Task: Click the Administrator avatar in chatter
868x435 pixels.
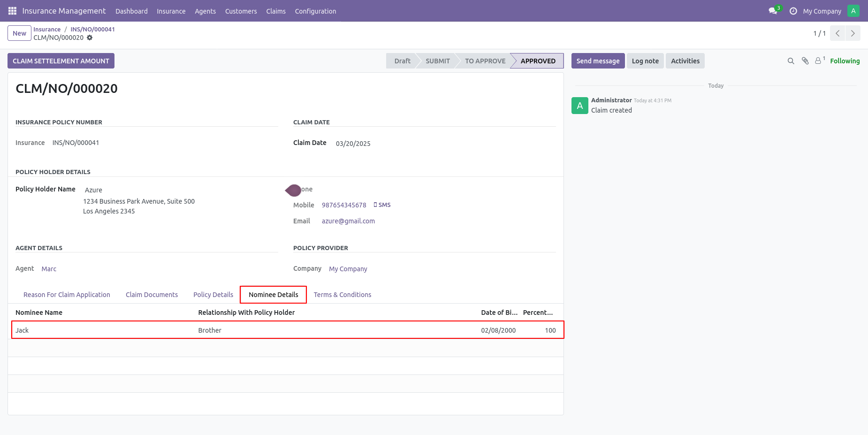Action: 580,106
